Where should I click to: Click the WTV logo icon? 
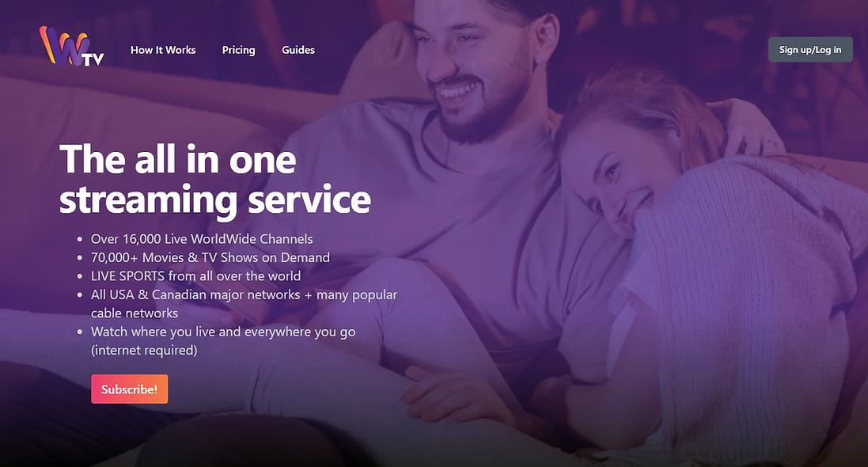[71, 46]
